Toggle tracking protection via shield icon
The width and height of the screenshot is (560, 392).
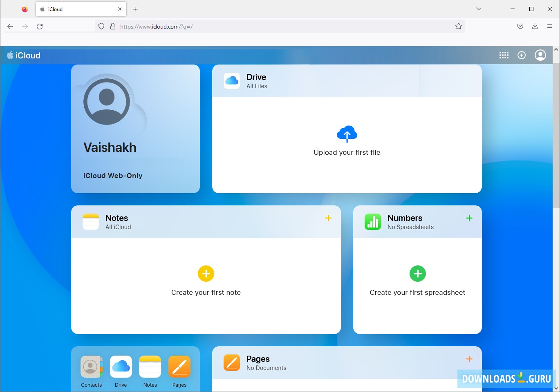pos(101,26)
